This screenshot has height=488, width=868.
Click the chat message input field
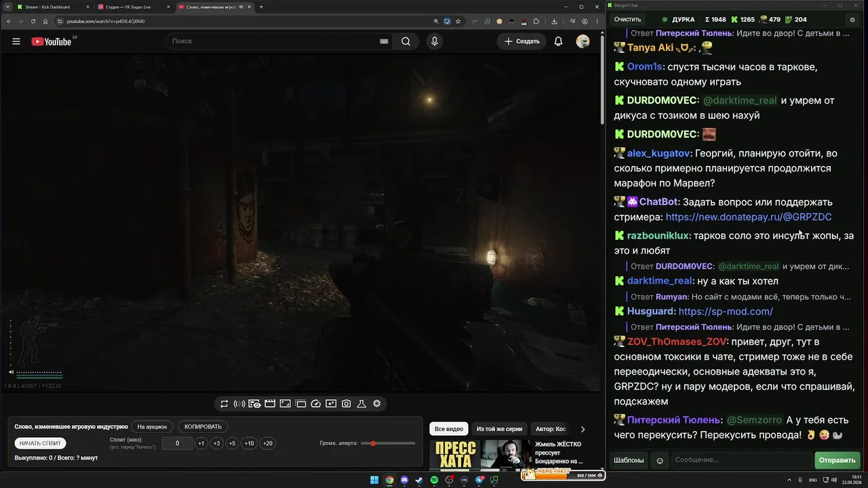[x=741, y=460]
